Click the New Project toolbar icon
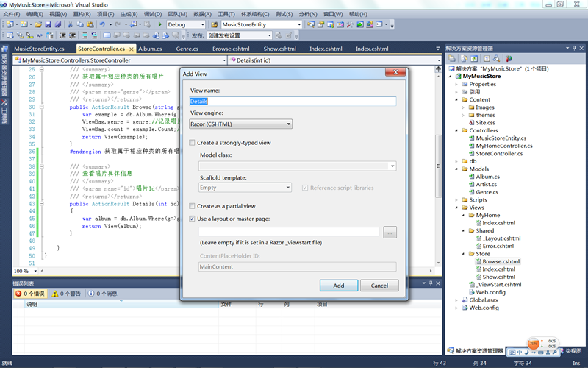 pyautogui.click(x=10, y=24)
